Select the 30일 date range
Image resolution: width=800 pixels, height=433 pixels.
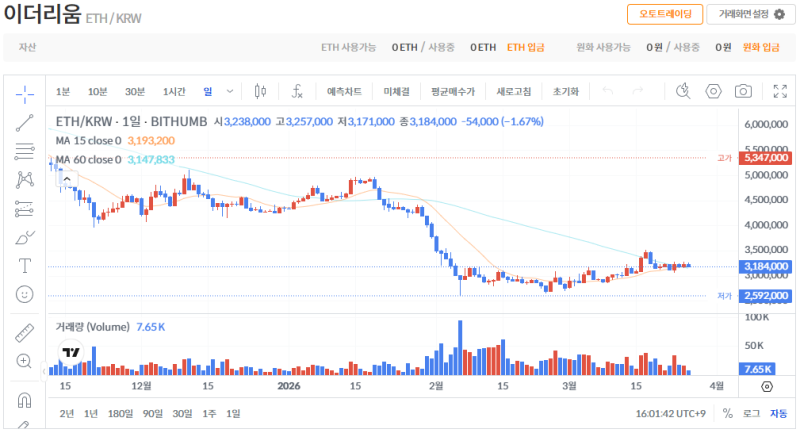[x=182, y=414]
